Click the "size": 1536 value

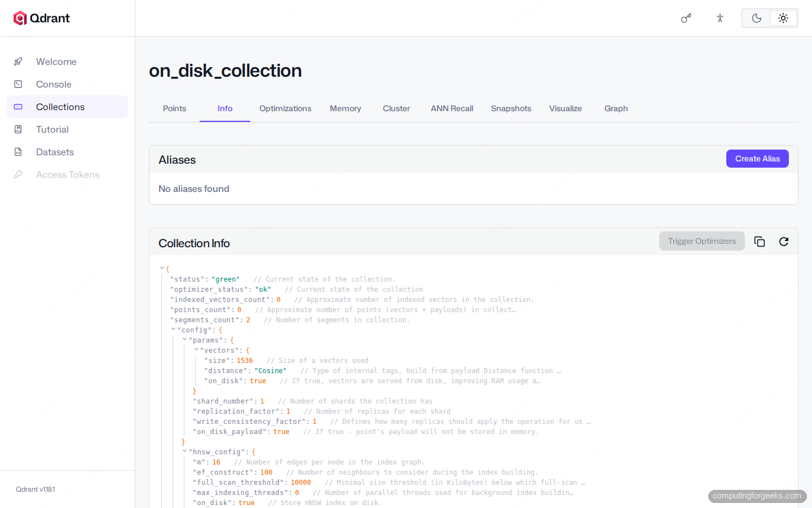pos(245,361)
